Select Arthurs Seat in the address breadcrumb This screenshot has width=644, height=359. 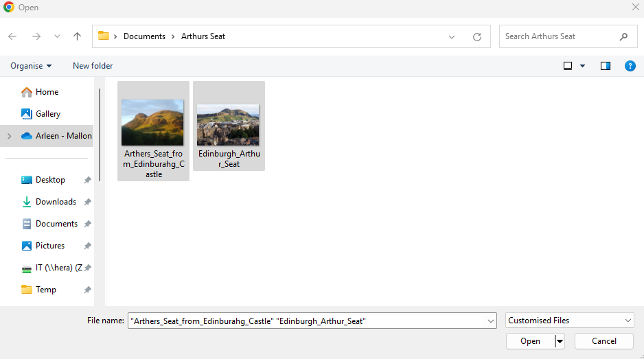[x=203, y=36]
